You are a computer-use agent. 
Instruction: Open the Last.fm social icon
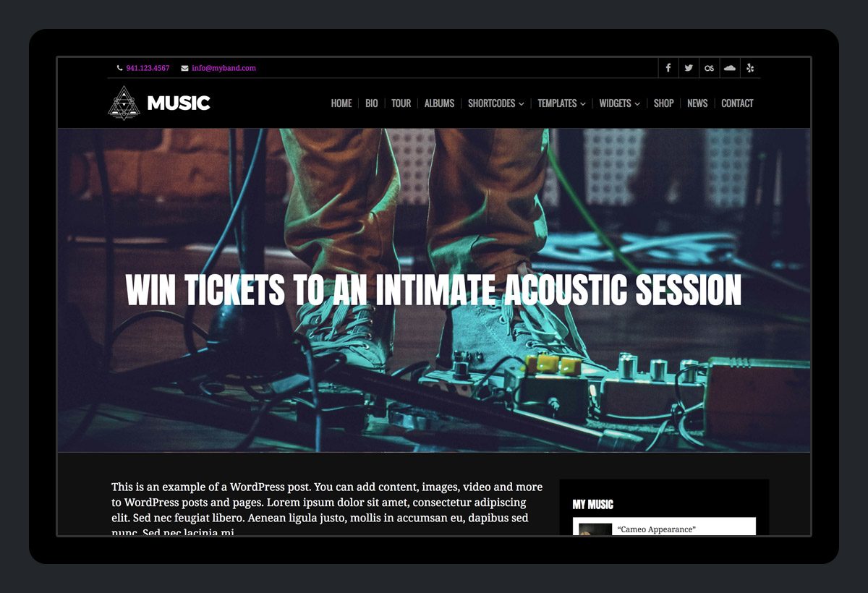(710, 68)
